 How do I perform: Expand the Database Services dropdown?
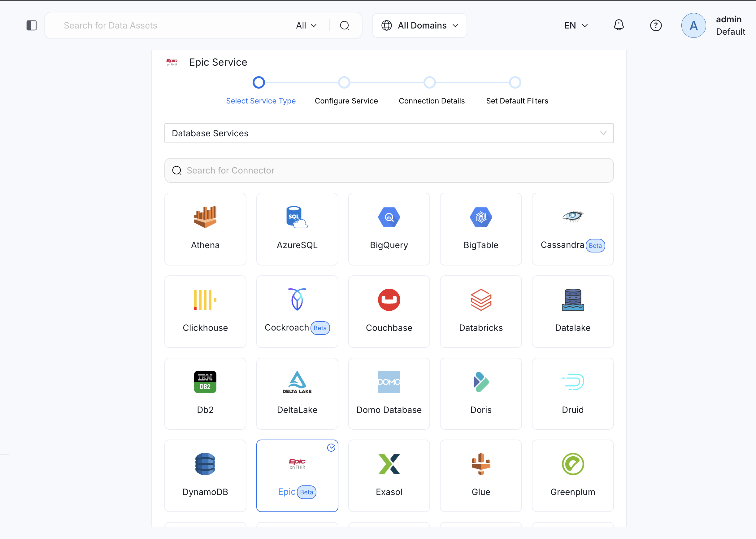pyautogui.click(x=389, y=133)
